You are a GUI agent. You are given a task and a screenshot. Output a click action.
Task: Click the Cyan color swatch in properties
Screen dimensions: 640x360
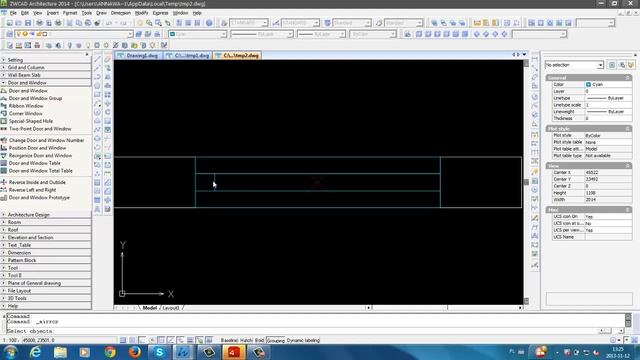(588, 84)
